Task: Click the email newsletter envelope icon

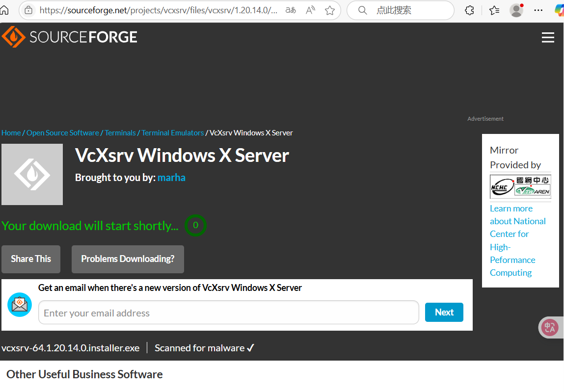Action: (19, 304)
